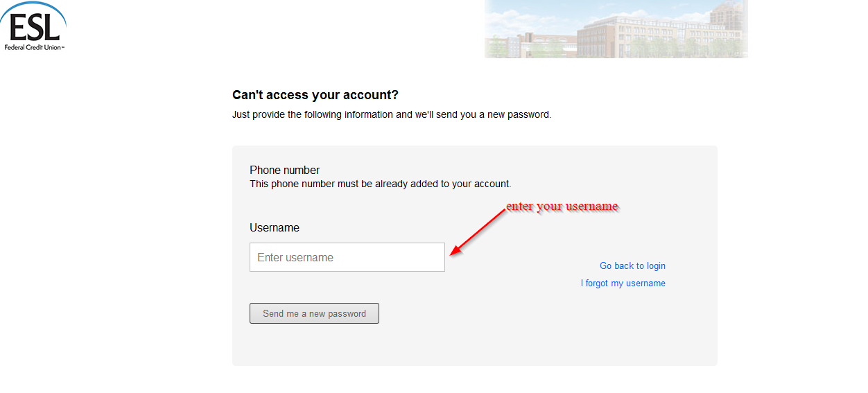This screenshot has height=393, width=868.
Task: Follow the Go back to login link
Action: click(632, 266)
